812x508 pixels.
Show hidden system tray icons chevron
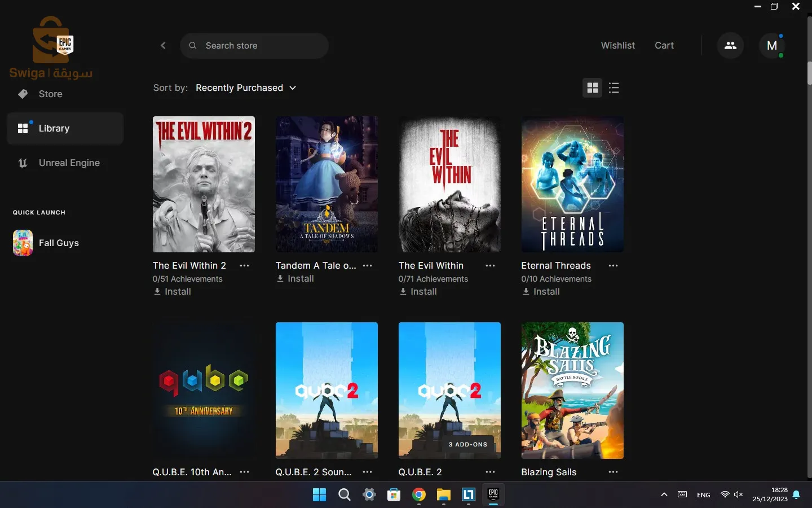point(664,495)
